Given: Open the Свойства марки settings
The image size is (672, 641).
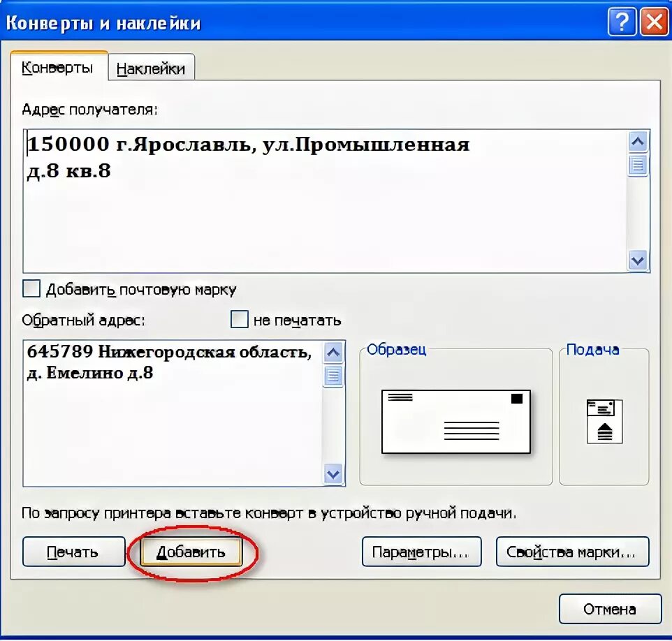Looking at the screenshot, I should click(x=573, y=551).
